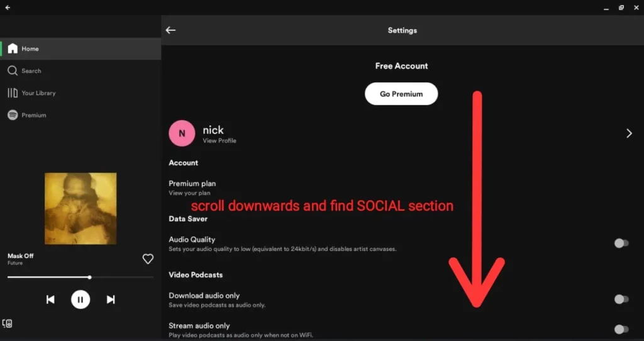Open Premium plan settings row
The height and width of the screenshot is (341, 644).
tap(402, 187)
